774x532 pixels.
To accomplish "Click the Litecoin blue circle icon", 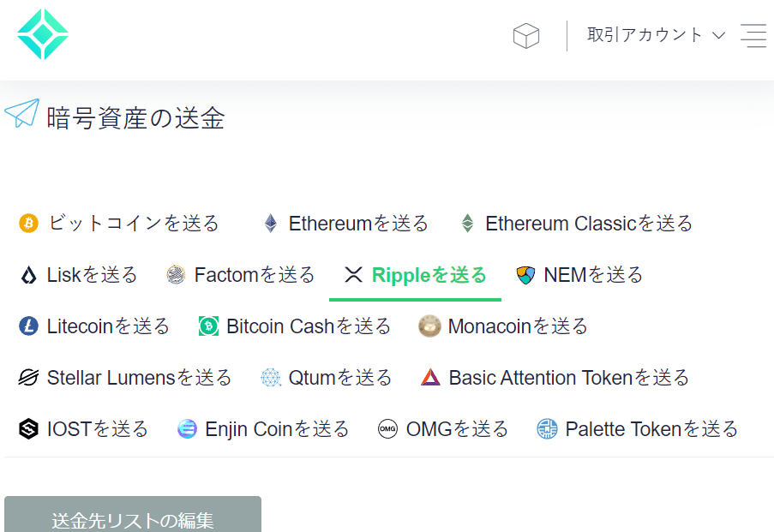I will 28,326.
